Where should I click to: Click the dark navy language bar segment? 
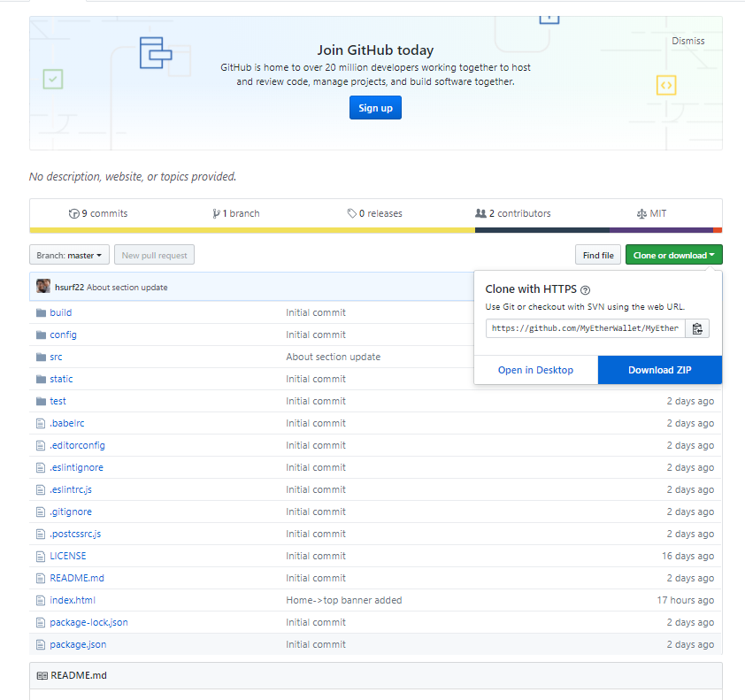(542, 230)
